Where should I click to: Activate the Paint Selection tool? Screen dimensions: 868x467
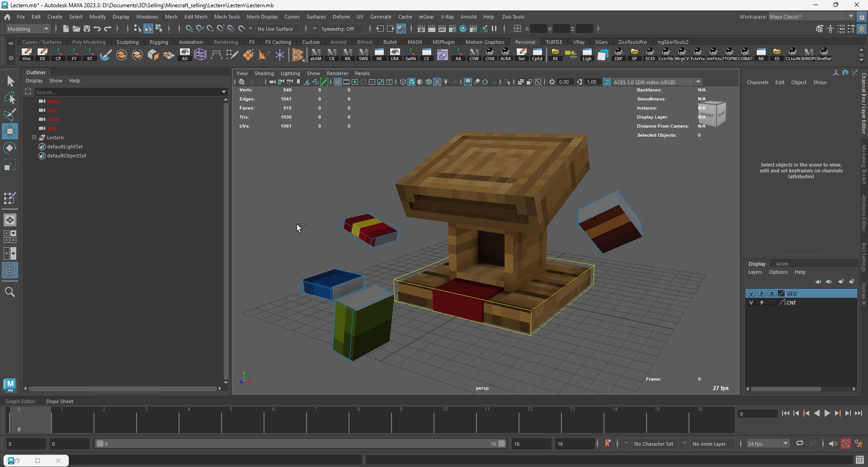10,114
